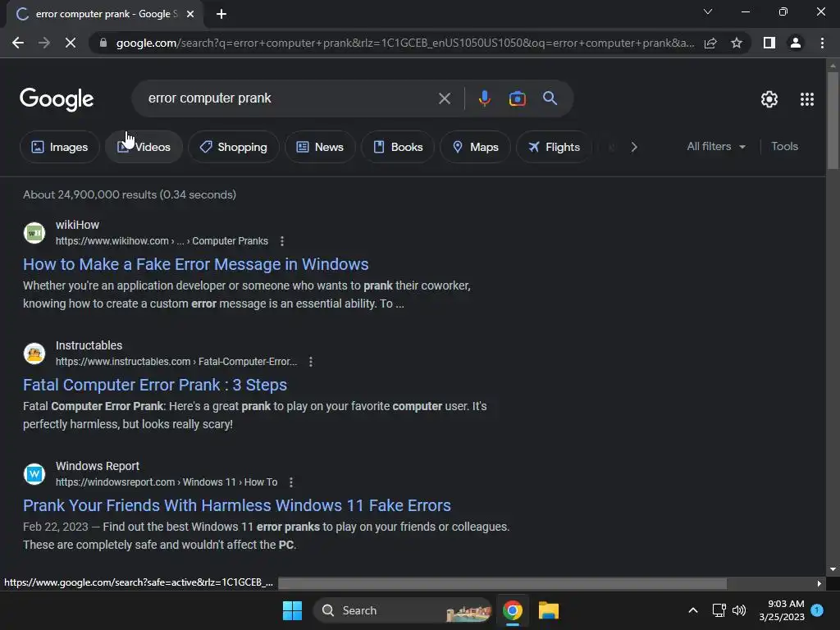Switch to News results

320,147
